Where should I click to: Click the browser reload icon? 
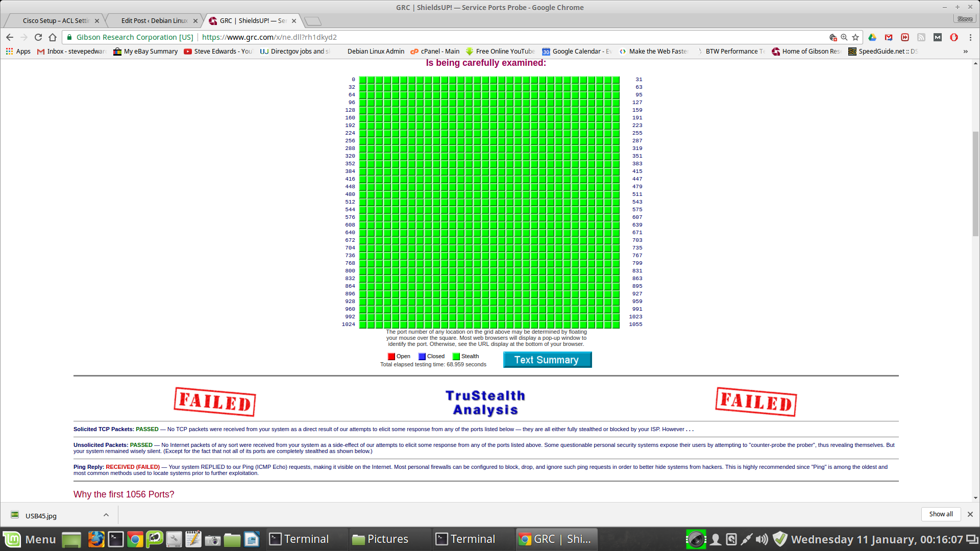pos(38,37)
